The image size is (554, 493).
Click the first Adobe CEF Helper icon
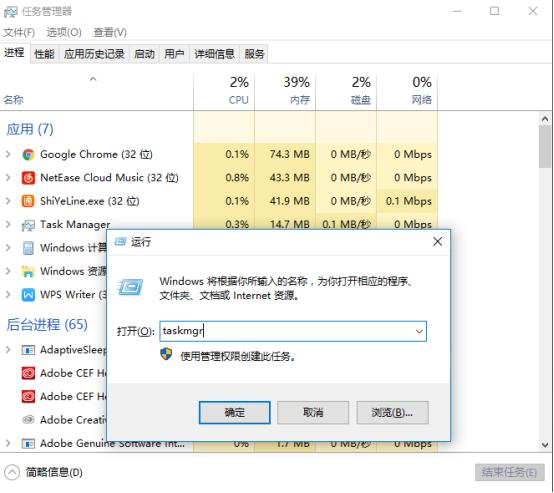(x=28, y=373)
